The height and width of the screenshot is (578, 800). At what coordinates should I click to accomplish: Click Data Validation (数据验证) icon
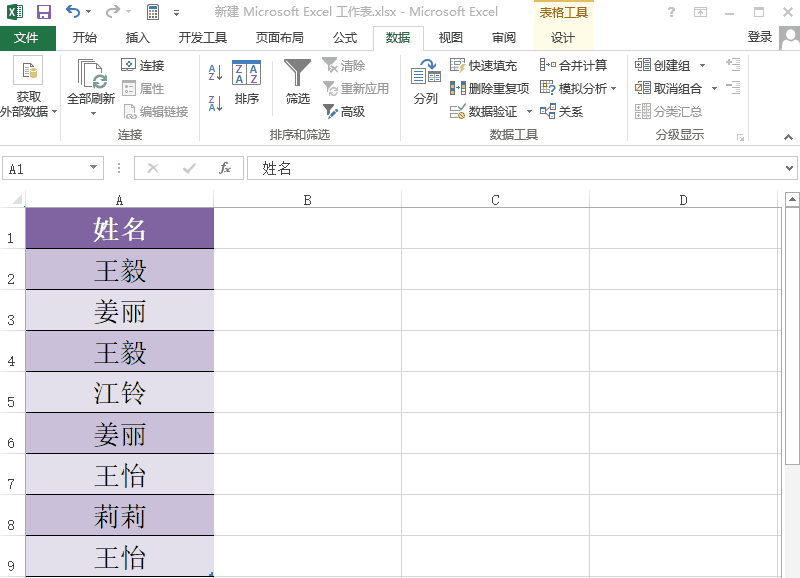(457, 111)
